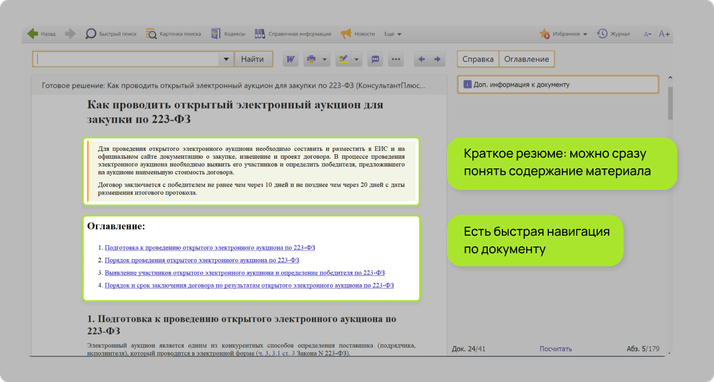Click the paragraph counter Абз. 5/179

click(x=643, y=349)
